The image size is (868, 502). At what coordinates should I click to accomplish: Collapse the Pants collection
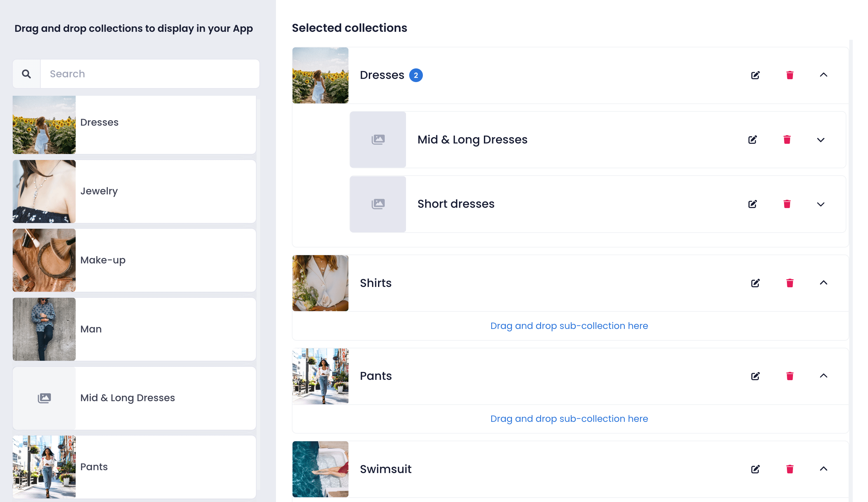[823, 376]
